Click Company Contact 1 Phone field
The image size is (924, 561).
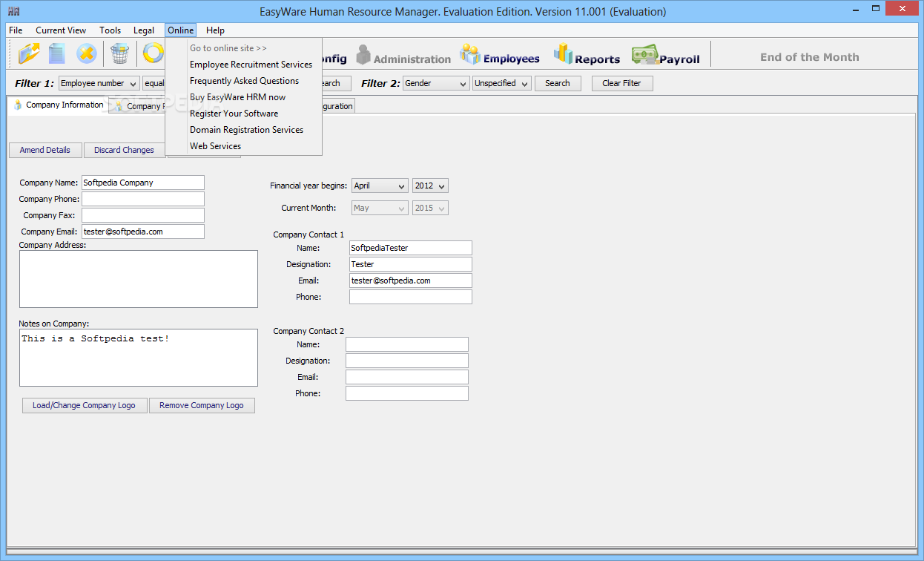(x=411, y=297)
